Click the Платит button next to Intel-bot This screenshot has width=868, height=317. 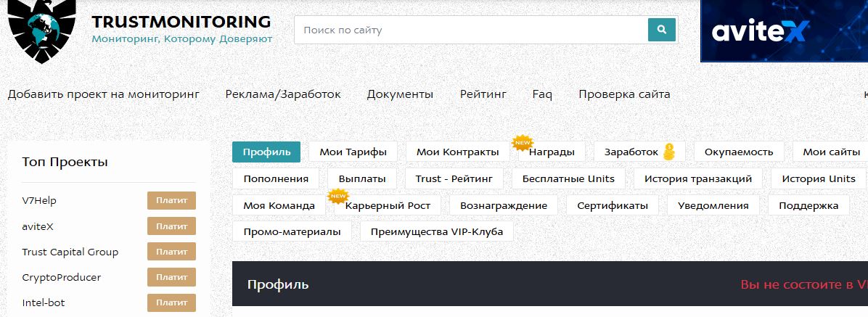pos(171,302)
